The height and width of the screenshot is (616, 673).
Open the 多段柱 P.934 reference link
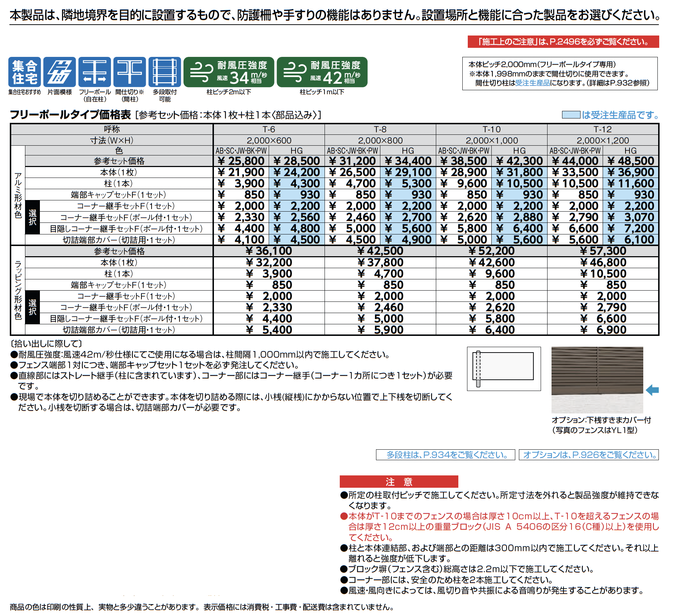tap(445, 455)
